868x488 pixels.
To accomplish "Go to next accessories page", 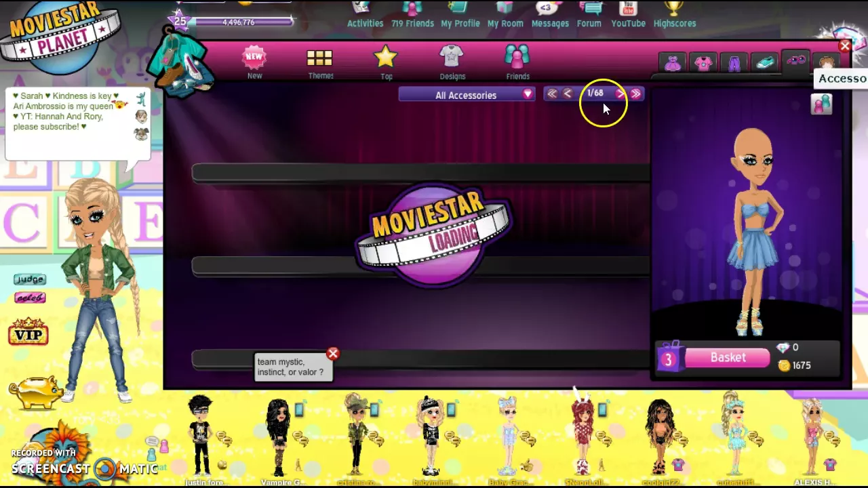I will [620, 94].
